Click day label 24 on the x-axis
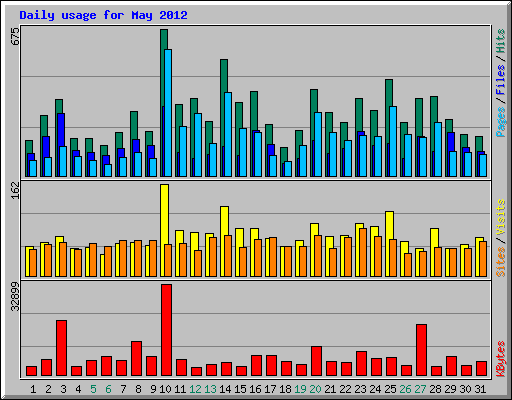The width and height of the screenshot is (512, 400). [x=375, y=389]
